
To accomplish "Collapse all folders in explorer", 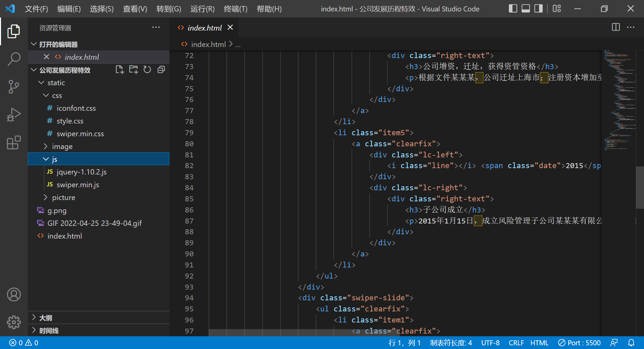I will pyautogui.click(x=161, y=70).
